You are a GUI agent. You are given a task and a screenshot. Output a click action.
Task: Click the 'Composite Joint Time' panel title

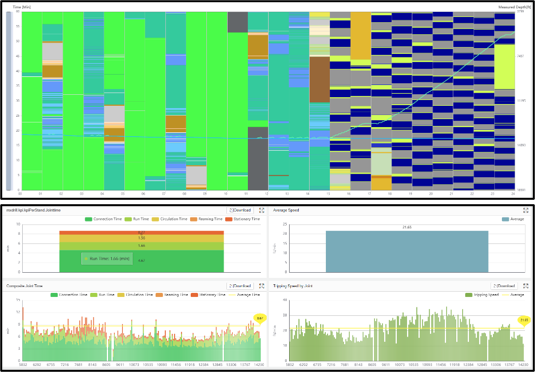tap(25, 286)
